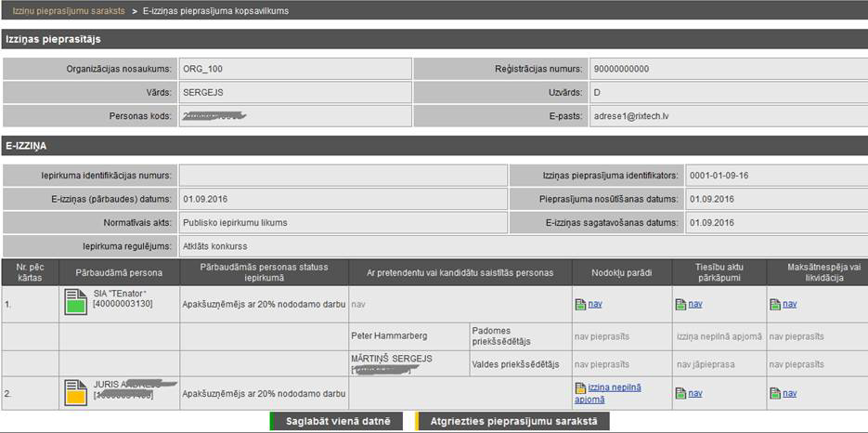Click the yellow document icon beside Juris

coord(75,392)
